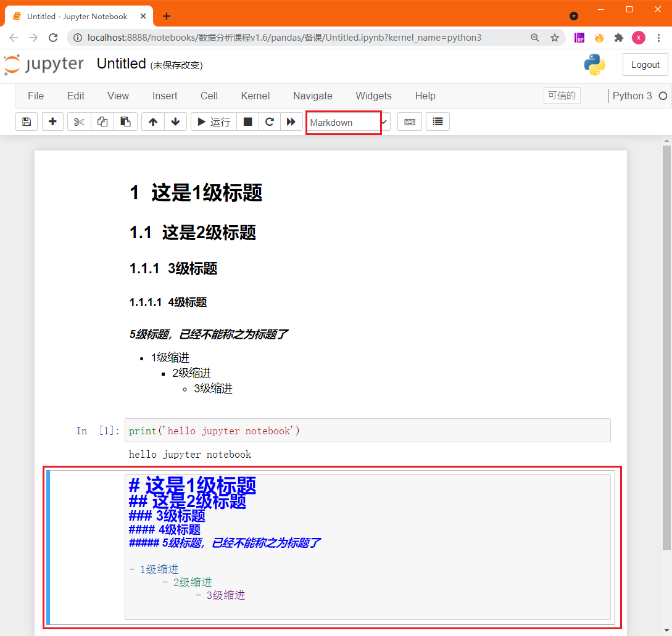Click the Jupyter logo
The image size is (672, 636).
click(x=44, y=65)
